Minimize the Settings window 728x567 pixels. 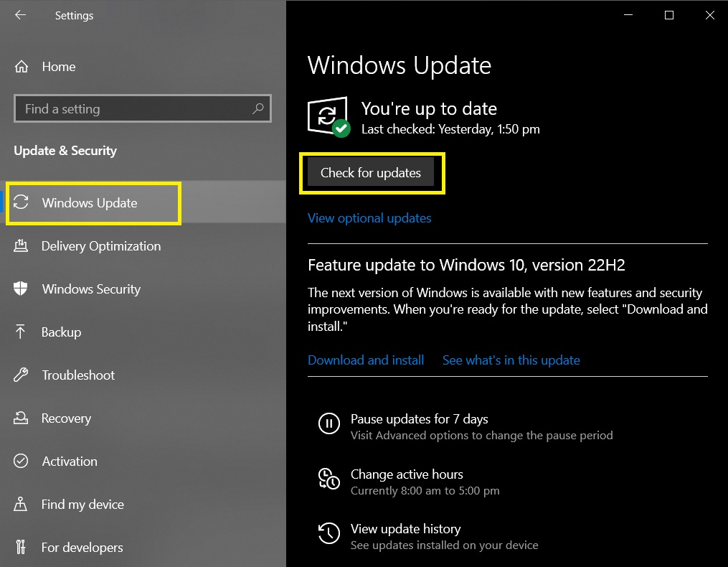[628, 15]
